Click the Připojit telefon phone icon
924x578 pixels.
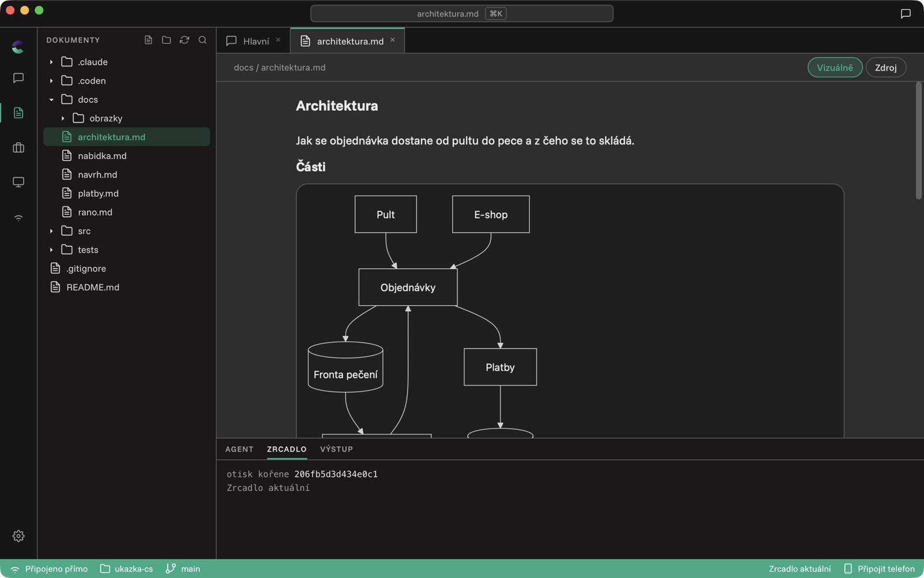coord(848,569)
